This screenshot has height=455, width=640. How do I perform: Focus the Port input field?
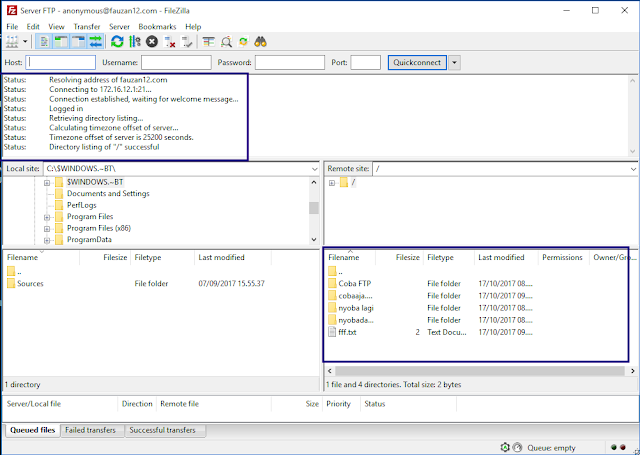(365, 62)
